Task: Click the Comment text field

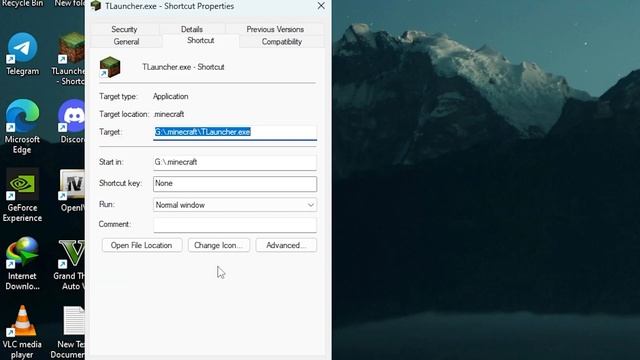Action: tap(235, 224)
